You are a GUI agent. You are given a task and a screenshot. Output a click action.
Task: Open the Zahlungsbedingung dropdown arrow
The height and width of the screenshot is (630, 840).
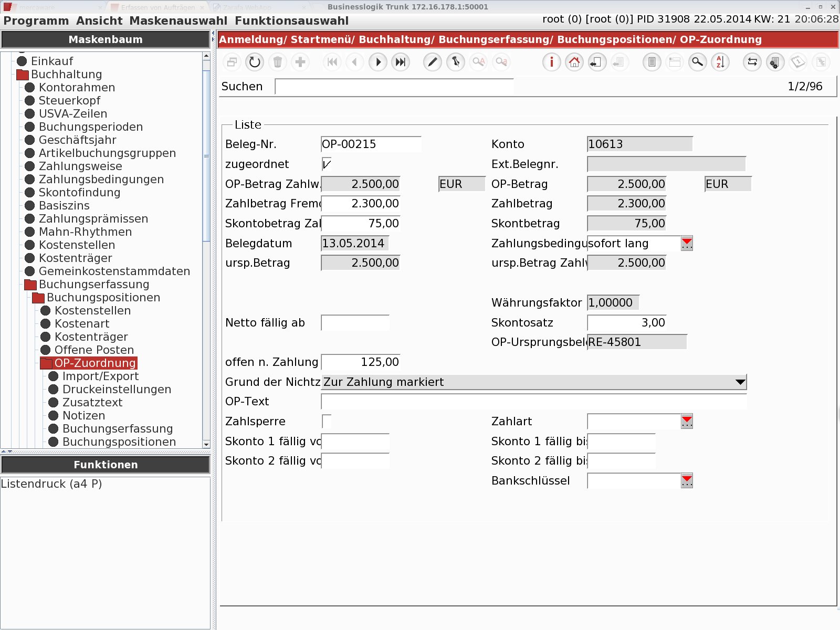click(x=687, y=243)
